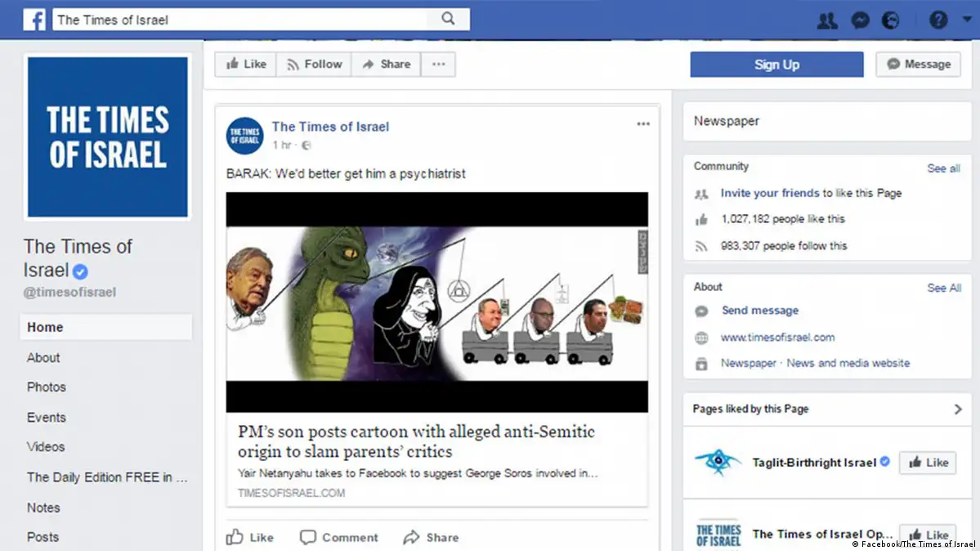Click The Times of Israel post avatar
This screenshot has height=551, width=980.
(x=244, y=135)
